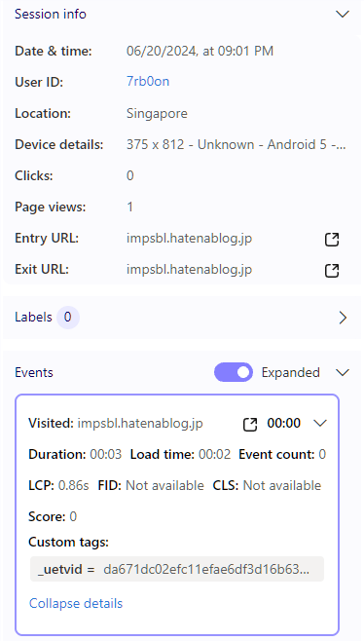This screenshot has height=641, width=364.
Task: Open visited page external link icon
Action: click(x=250, y=425)
